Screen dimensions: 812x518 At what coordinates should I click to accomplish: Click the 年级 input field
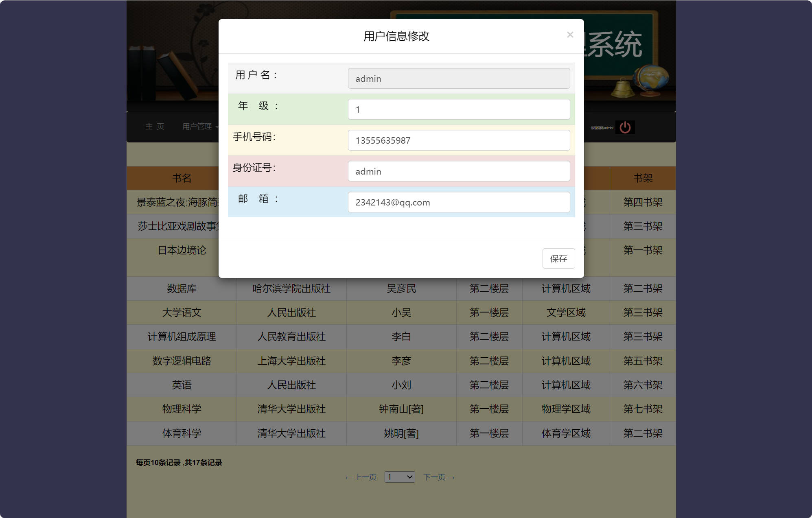459,109
